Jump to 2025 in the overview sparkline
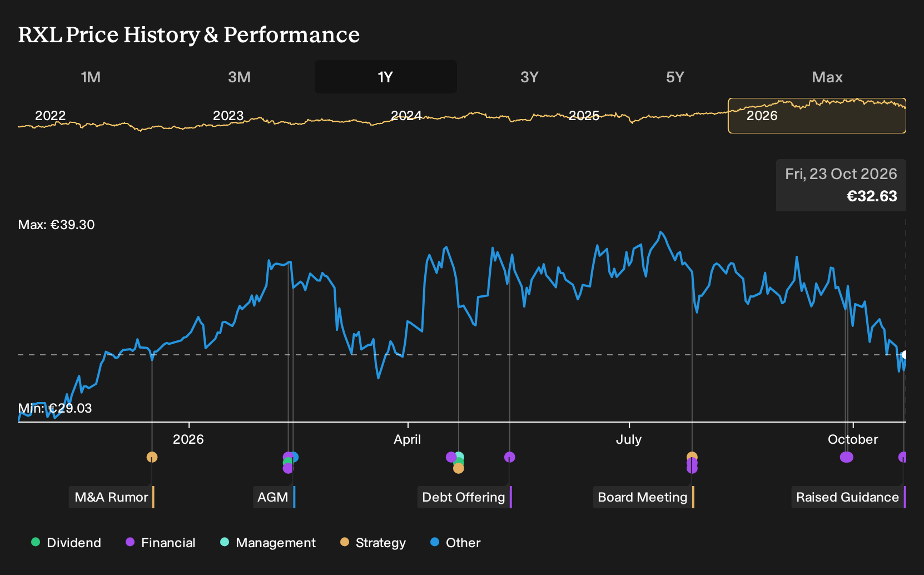Image resolution: width=924 pixels, height=575 pixels. point(584,116)
